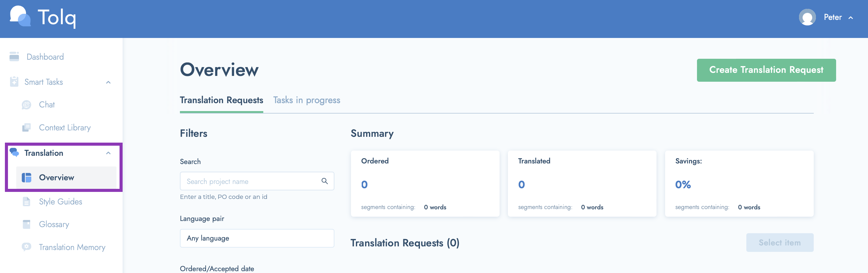Screen dimensions: 868x273
Task: Click the Chat sidebar icon
Action: pyautogui.click(x=26, y=105)
